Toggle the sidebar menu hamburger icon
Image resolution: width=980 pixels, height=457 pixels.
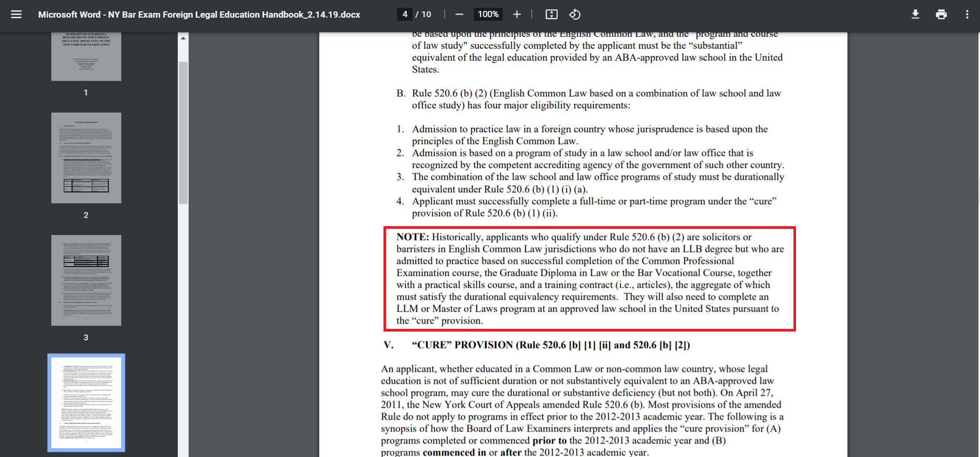coord(16,15)
